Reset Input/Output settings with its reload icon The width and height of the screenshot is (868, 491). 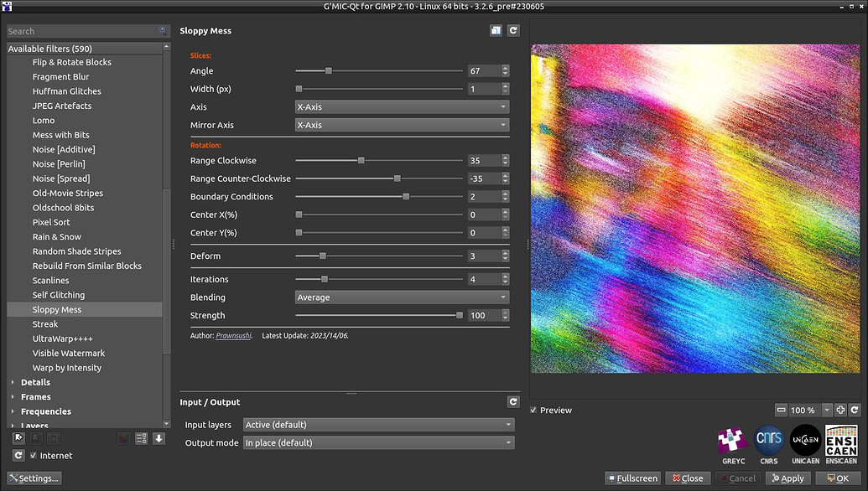[x=512, y=401]
